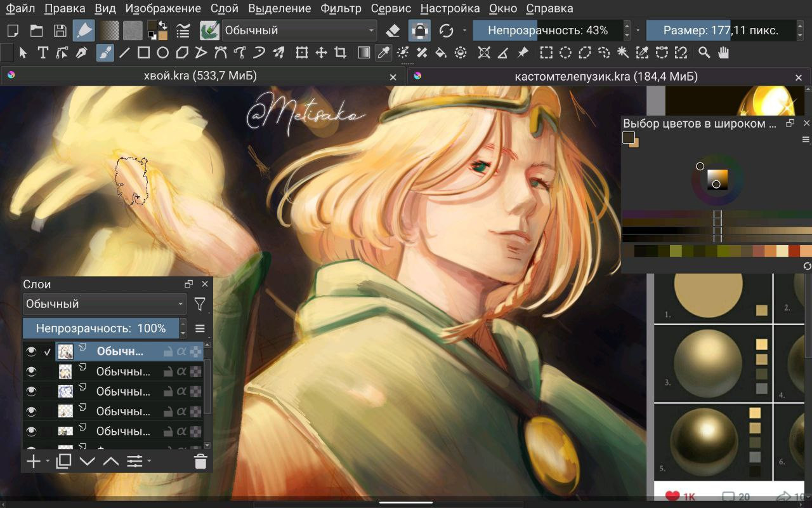The image size is (812, 508).
Task: Open the Файл menu
Action: [x=20, y=8]
